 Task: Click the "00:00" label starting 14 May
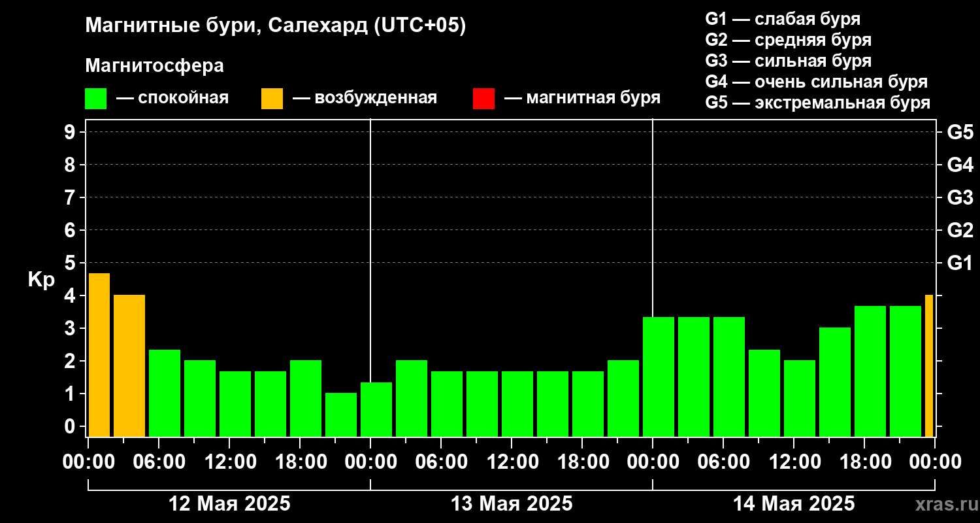click(653, 462)
